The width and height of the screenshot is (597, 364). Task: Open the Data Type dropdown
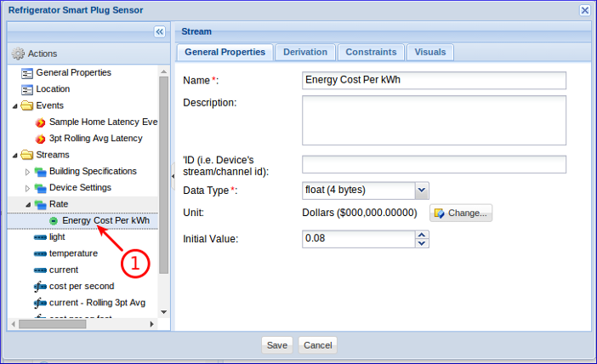(x=422, y=190)
